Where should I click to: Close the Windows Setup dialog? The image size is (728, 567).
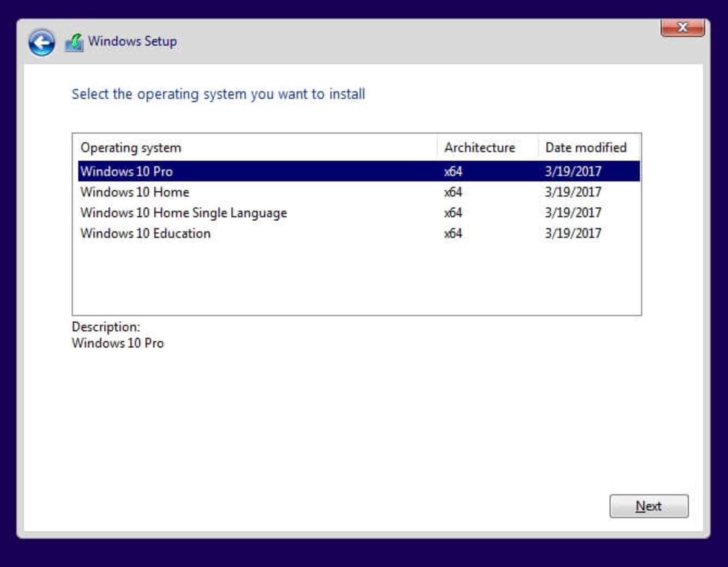[x=682, y=28]
